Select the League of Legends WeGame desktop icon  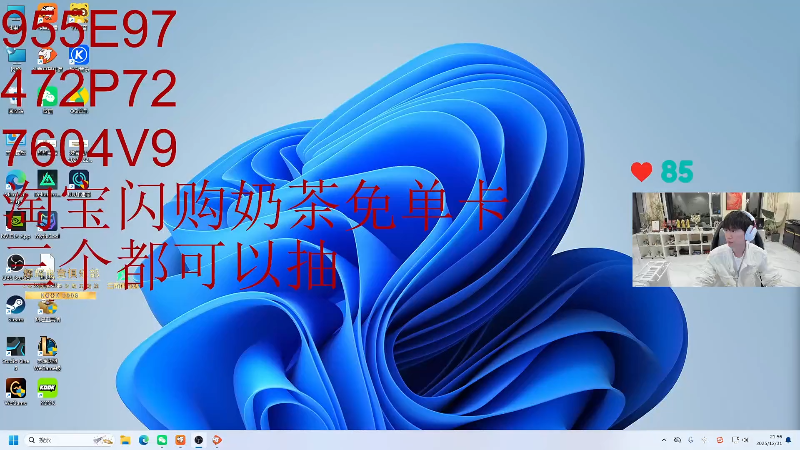[x=47, y=346]
